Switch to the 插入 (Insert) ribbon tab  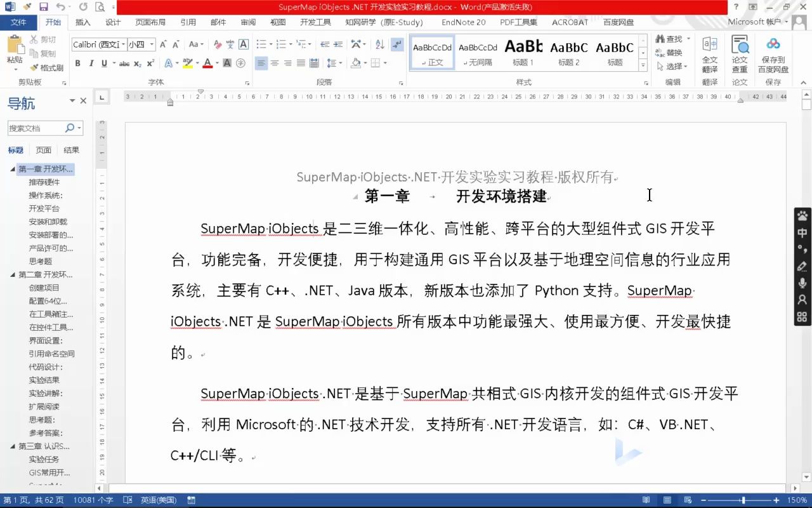tap(83, 22)
